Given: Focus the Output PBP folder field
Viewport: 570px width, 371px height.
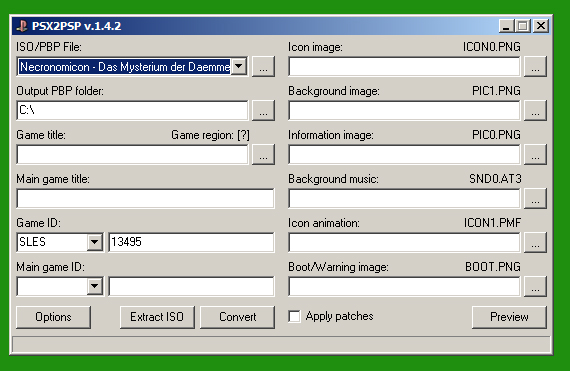Looking at the screenshot, I should (x=132, y=110).
